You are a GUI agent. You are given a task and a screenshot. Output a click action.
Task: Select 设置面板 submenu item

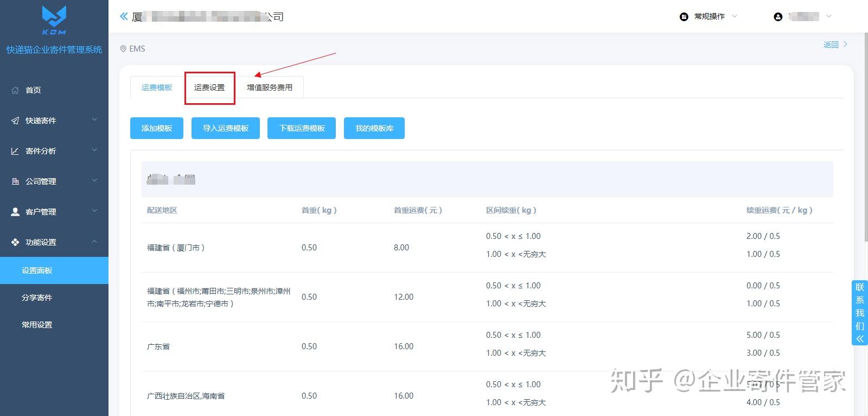(x=54, y=270)
